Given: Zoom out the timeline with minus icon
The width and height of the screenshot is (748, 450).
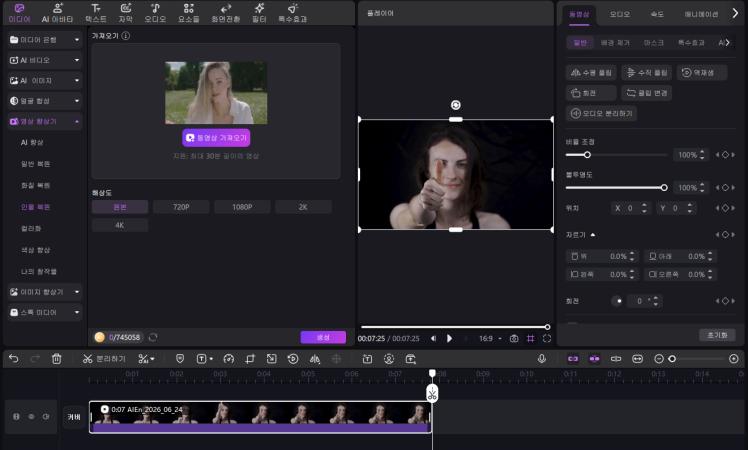Looking at the screenshot, I should 659,358.
